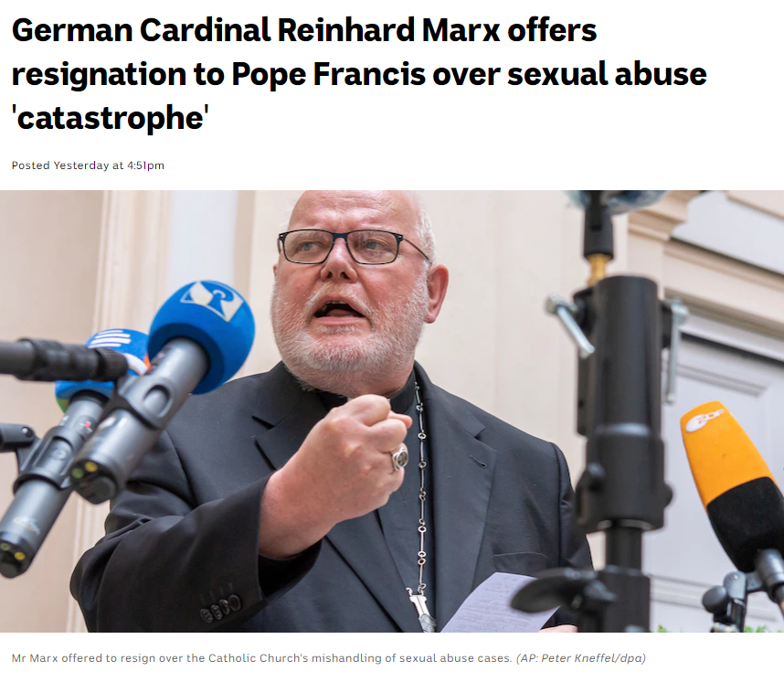
Task: Open the main article photo of Cardinal Marx
Action: tap(392, 411)
